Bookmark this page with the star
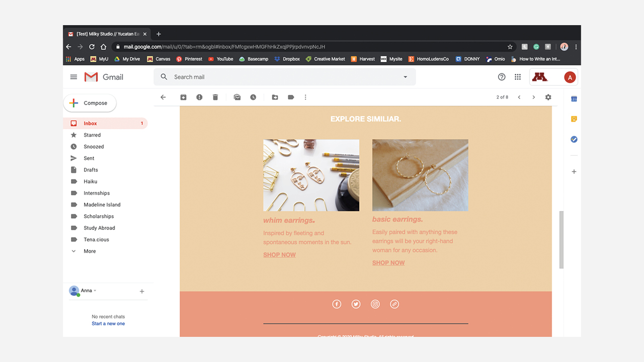Image resolution: width=644 pixels, height=362 pixels. click(x=510, y=47)
